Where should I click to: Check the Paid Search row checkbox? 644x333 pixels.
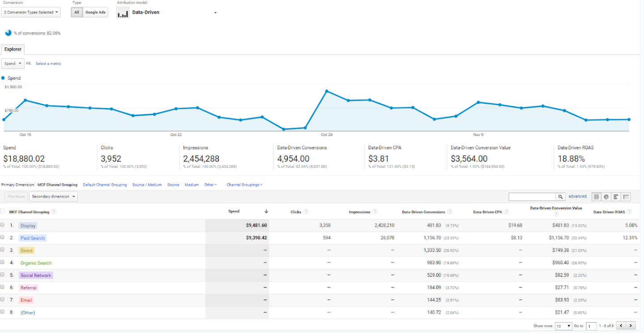pos(3,237)
